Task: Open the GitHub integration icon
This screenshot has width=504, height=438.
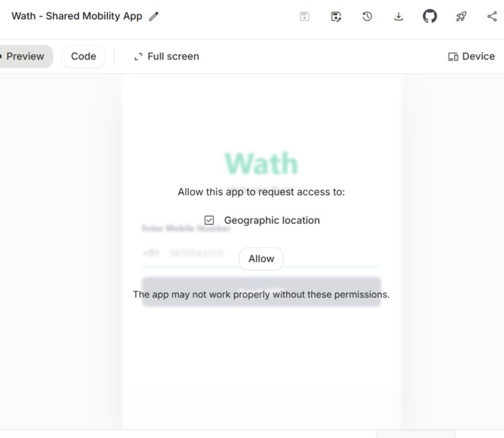Action: point(430,16)
